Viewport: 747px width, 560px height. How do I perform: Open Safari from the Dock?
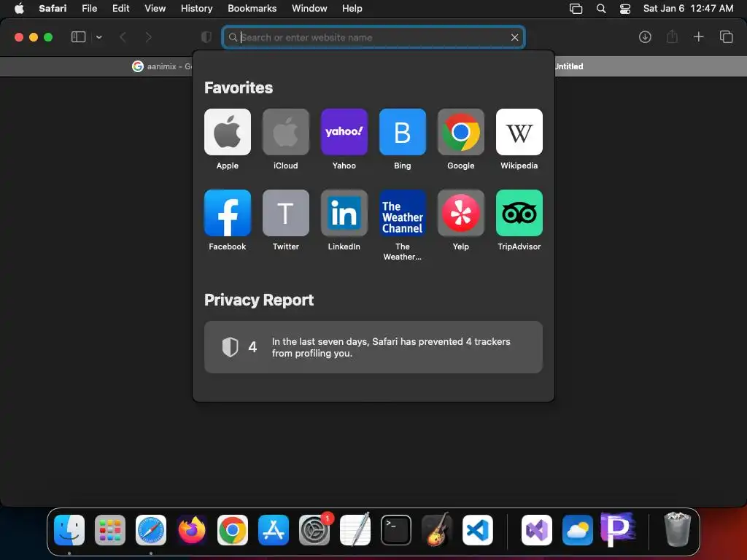point(151,530)
